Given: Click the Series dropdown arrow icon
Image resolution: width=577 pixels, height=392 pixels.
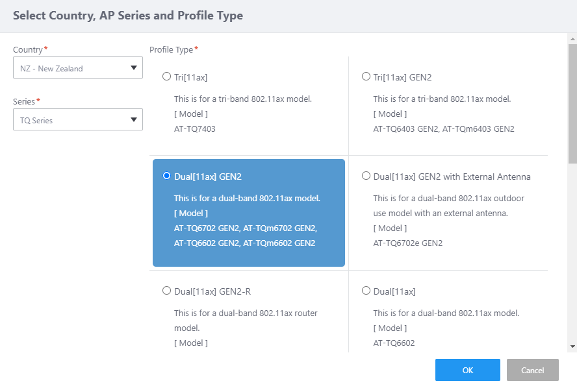Looking at the screenshot, I should pyautogui.click(x=134, y=119).
